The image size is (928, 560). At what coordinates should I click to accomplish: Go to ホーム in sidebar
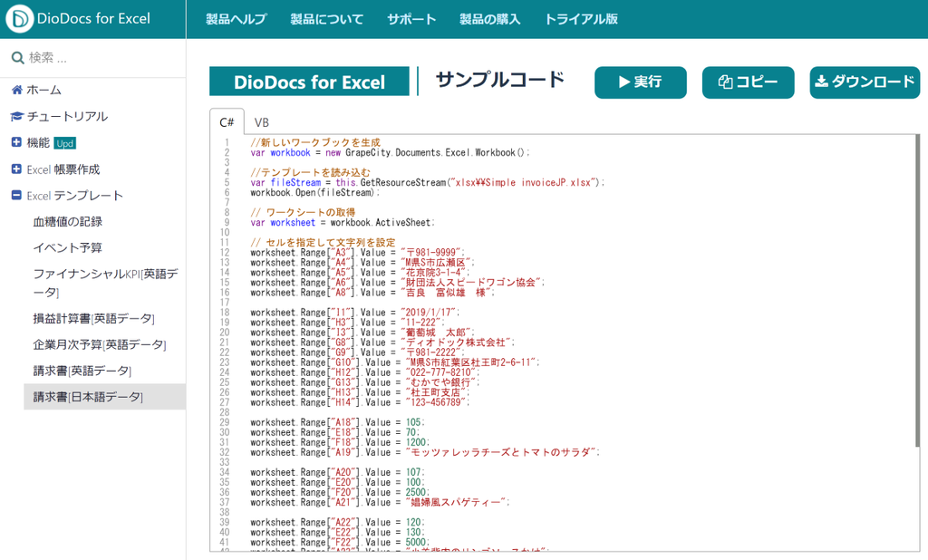(43, 90)
